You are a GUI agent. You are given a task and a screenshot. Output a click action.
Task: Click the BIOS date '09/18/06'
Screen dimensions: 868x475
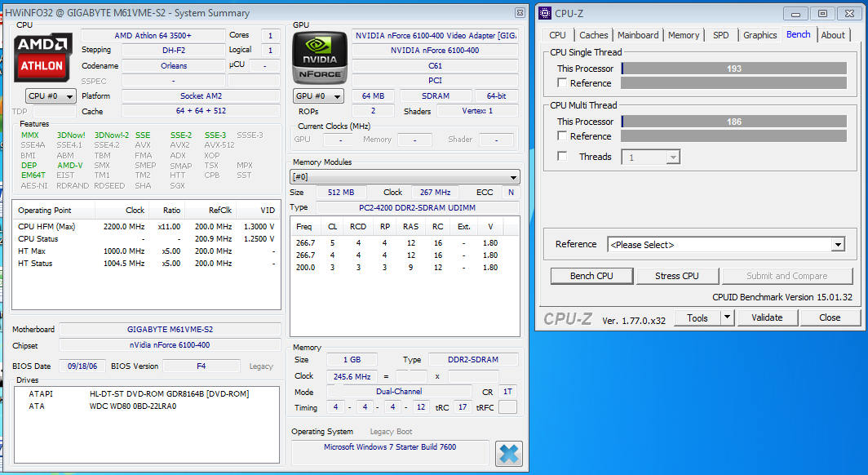point(82,366)
